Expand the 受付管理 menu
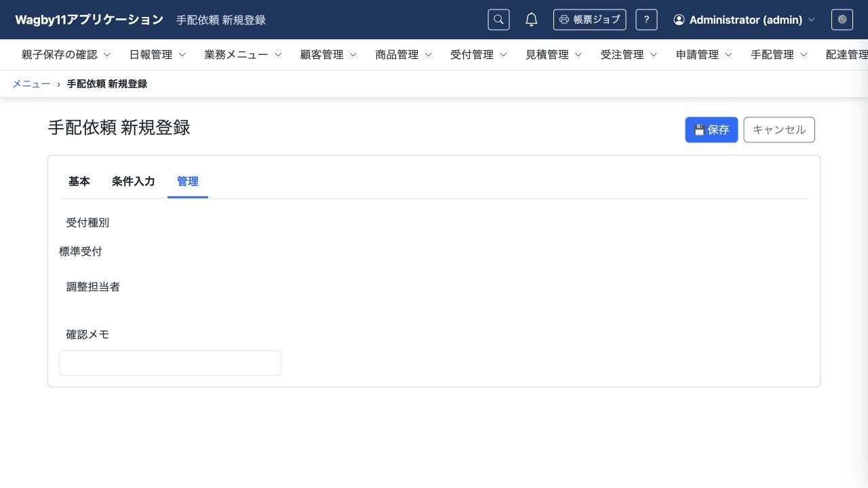The image size is (868, 488). coord(479,55)
